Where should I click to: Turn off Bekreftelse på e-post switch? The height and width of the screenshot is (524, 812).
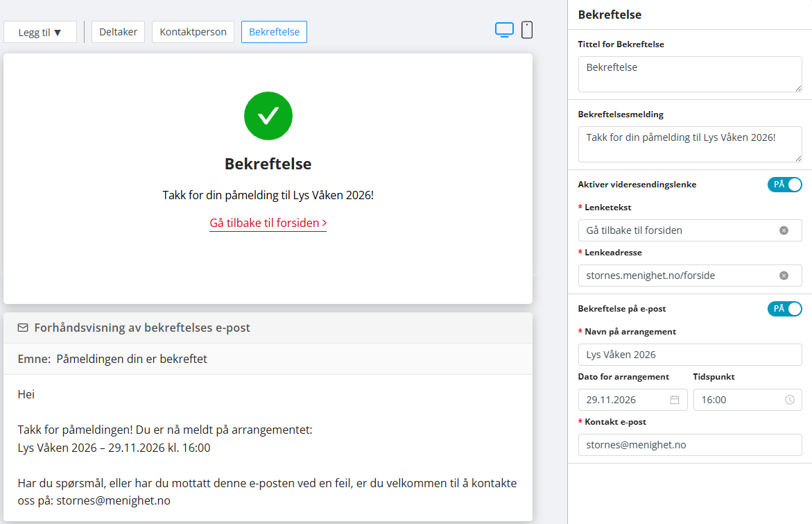click(784, 309)
